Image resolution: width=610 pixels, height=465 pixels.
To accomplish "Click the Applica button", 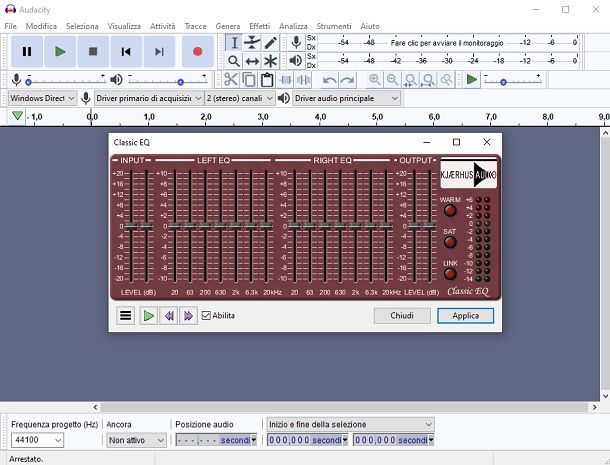I will pos(465,316).
